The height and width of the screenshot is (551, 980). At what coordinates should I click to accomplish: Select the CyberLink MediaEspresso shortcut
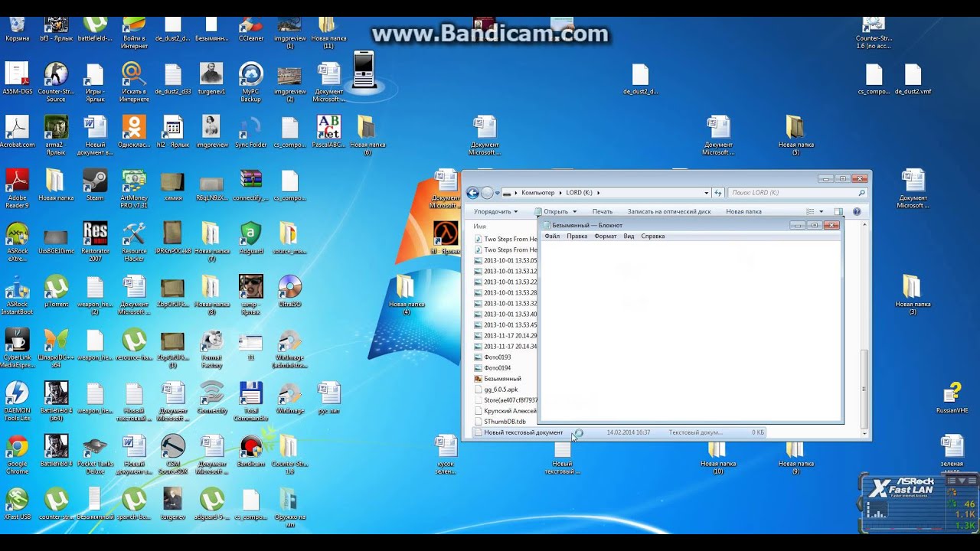pos(17,347)
